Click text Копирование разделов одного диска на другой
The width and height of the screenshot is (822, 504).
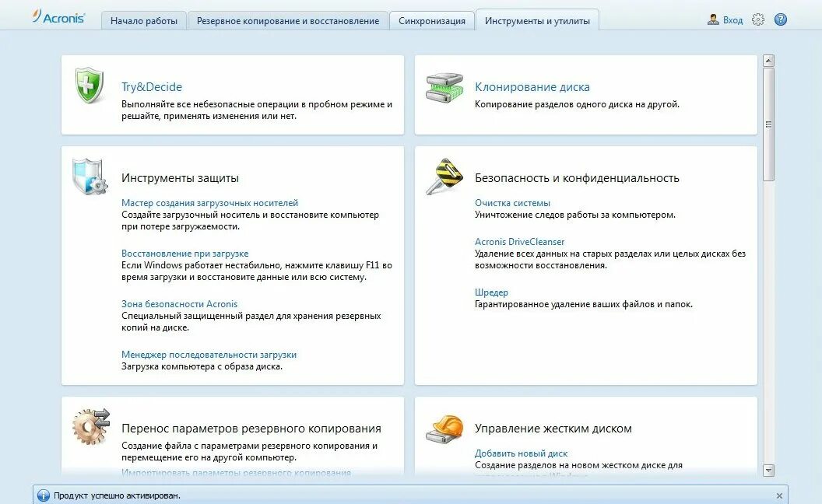pos(577,104)
